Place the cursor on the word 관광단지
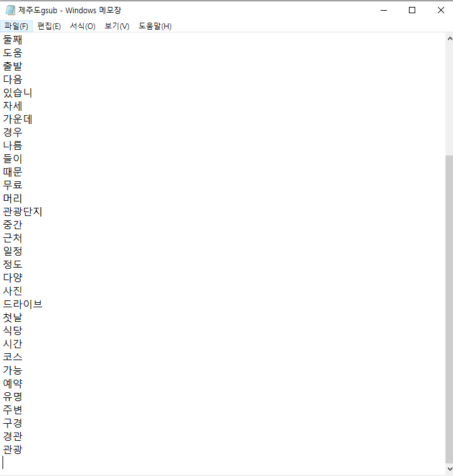The width and height of the screenshot is (453, 476). coord(23,212)
